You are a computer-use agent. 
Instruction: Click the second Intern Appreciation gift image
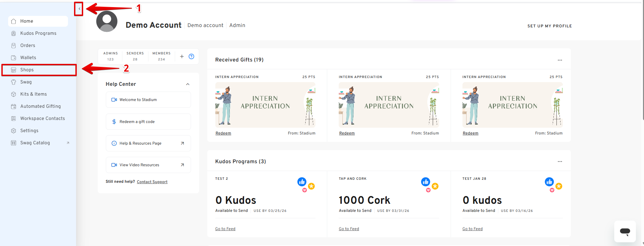point(389,105)
